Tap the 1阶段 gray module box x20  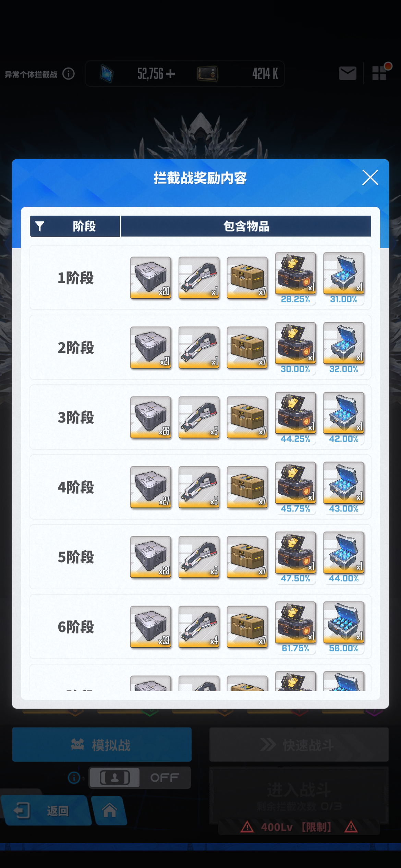click(x=151, y=278)
